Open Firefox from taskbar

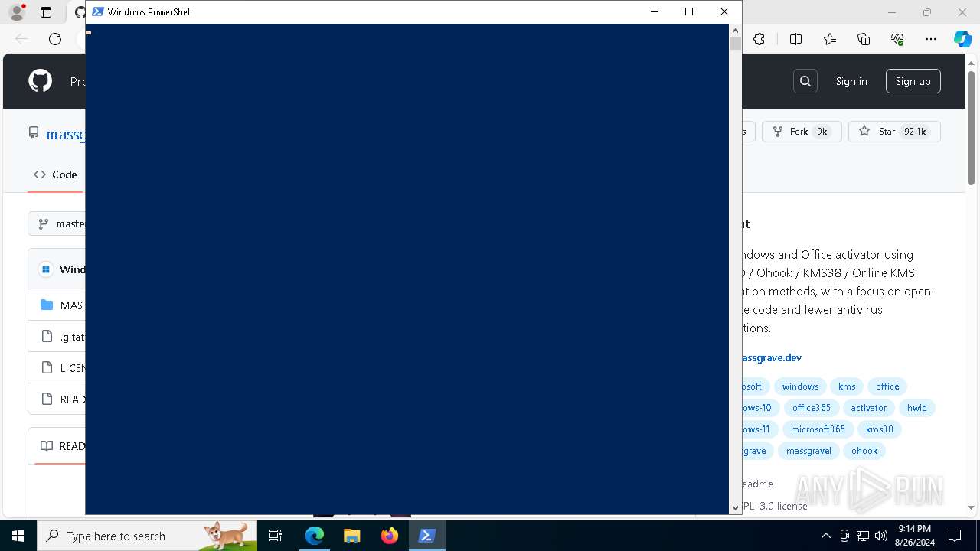point(390,536)
